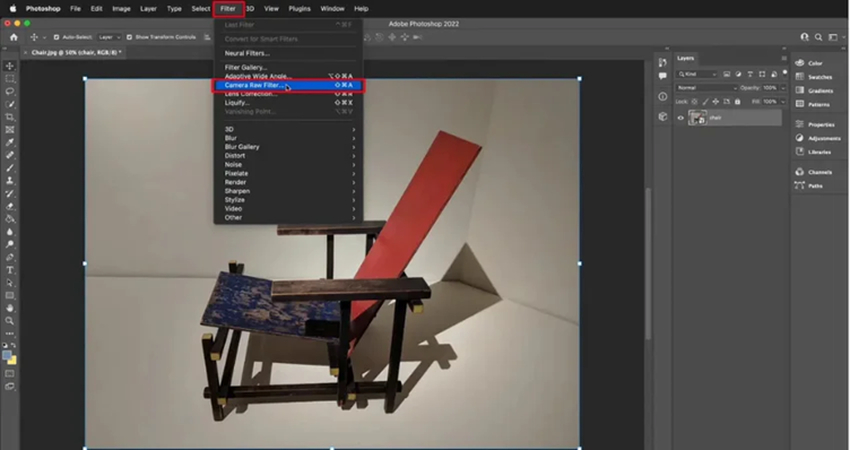Filter layers for type layers

750,74
